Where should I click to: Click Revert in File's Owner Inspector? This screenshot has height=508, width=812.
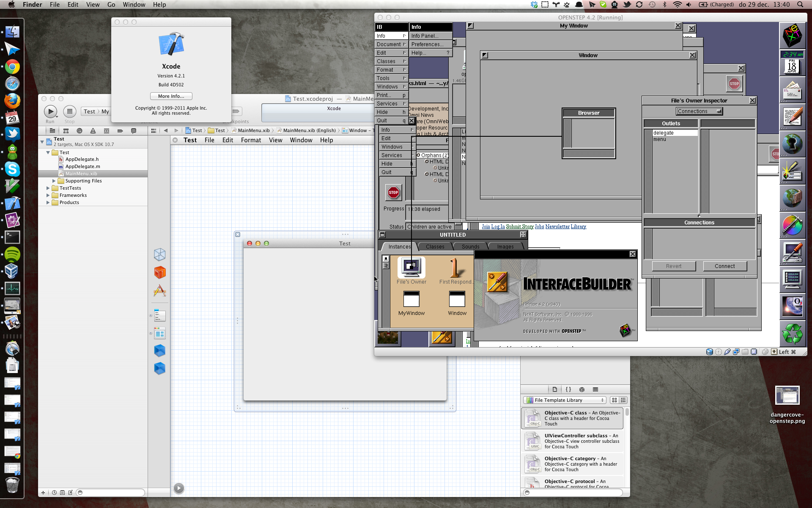pyautogui.click(x=674, y=266)
